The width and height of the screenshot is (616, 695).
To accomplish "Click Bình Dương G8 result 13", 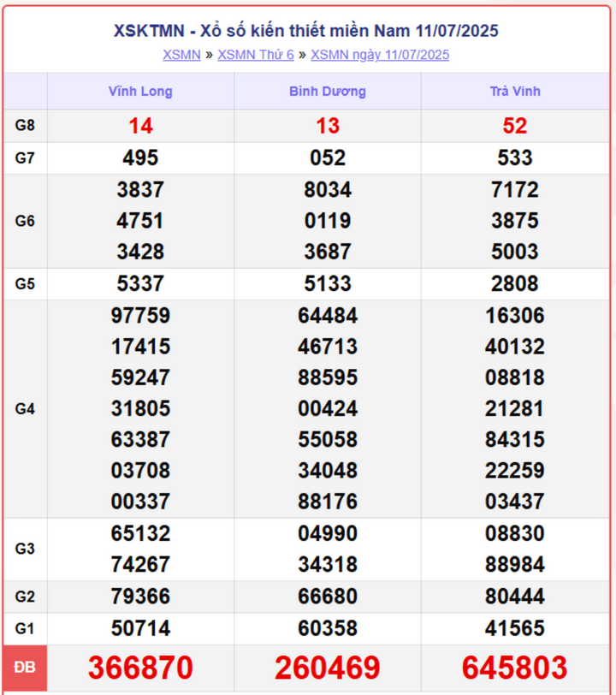I will coord(328,126).
